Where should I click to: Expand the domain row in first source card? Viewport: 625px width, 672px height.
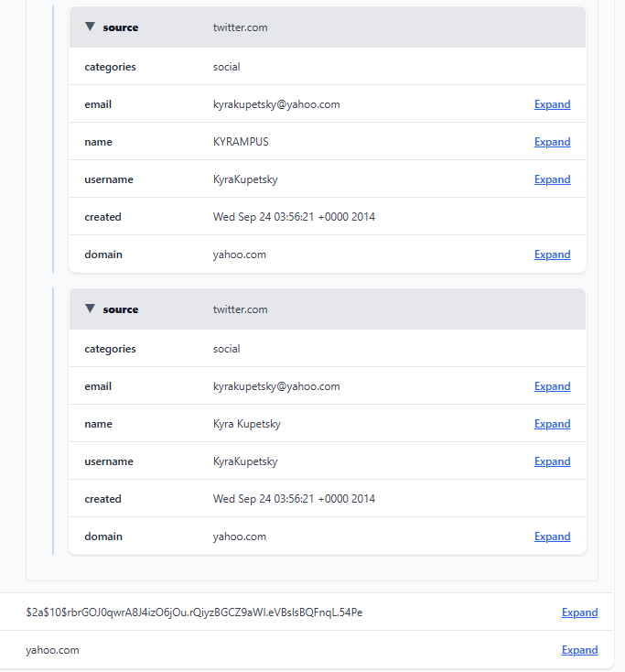(x=552, y=255)
